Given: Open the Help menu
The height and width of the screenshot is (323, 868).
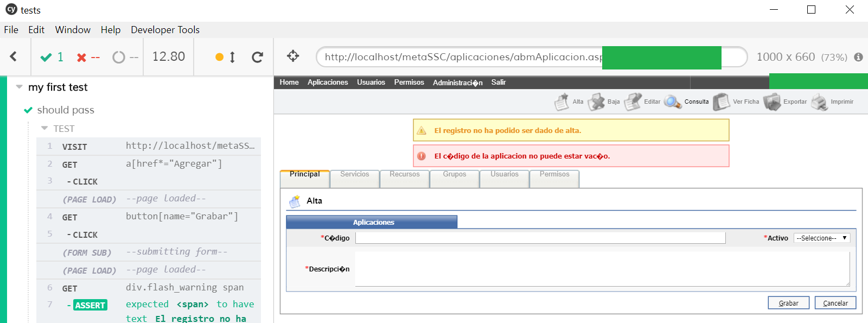Looking at the screenshot, I should pyautogui.click(x=111, y=30).
